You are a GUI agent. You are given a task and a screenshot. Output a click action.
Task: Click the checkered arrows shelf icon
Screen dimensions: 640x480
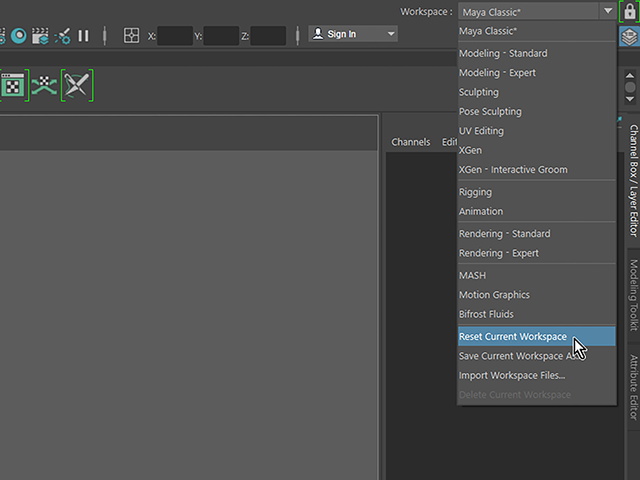[44, 86]
